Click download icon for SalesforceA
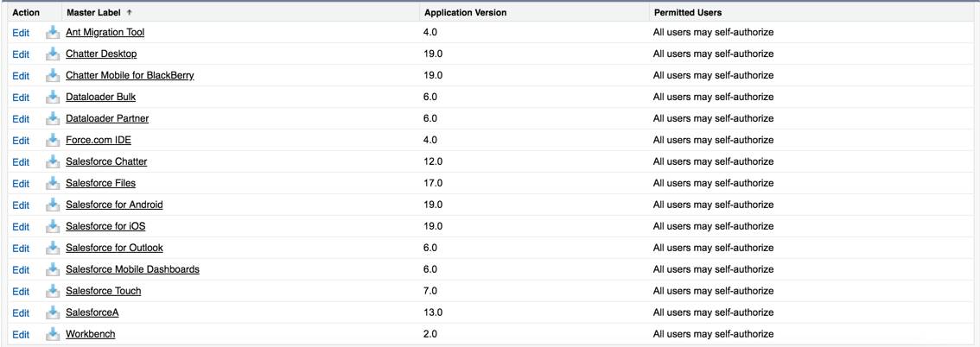The image size is (980, 347). point(53,312)
